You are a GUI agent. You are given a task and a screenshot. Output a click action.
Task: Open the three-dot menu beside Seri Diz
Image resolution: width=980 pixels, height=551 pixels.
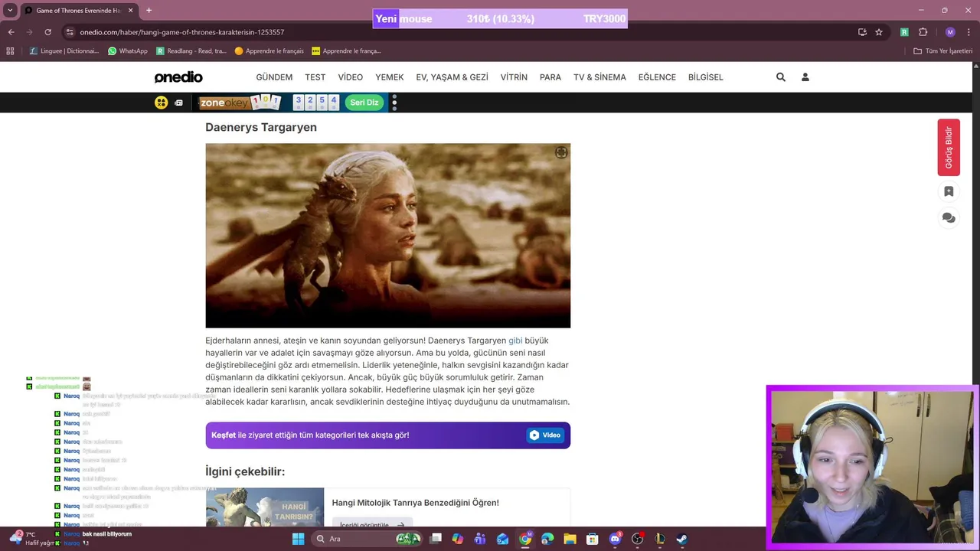(394, 103)
